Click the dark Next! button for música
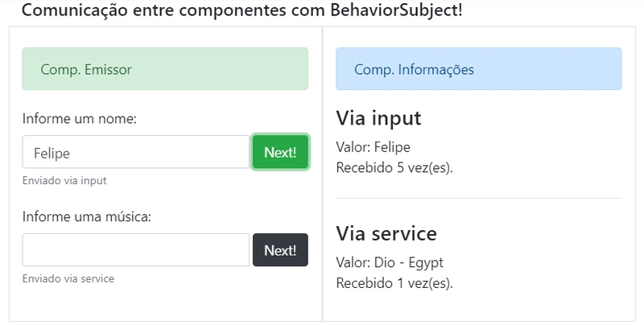The width and height of the screenshot is (644, 325). [x=280, y=250]
